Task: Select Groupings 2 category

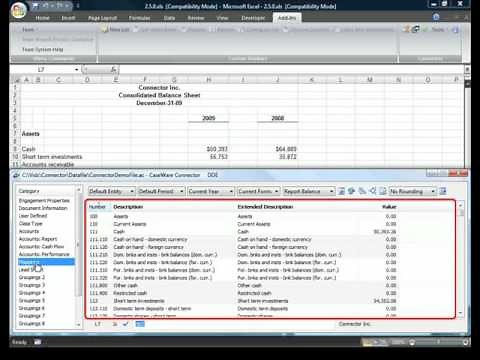Action: [32, 277]
